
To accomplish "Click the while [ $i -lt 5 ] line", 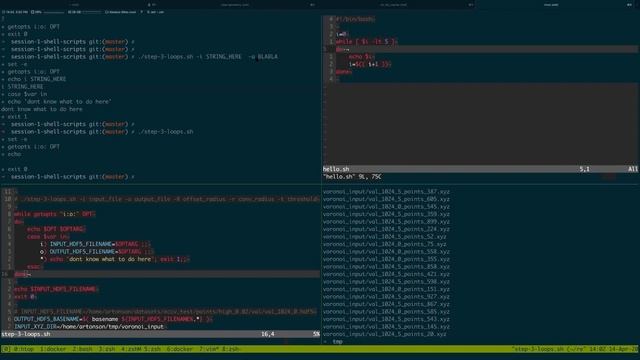I will (366, 42).
